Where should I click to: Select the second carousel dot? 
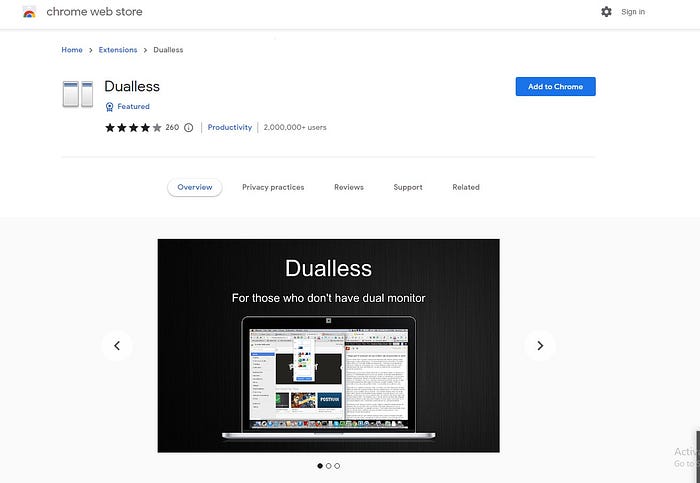click(x=329, y=466)
